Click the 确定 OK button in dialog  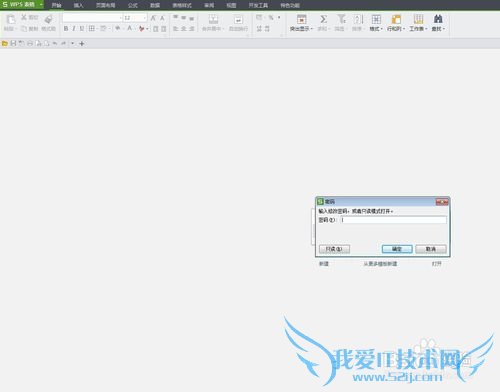tap(397, 249)
